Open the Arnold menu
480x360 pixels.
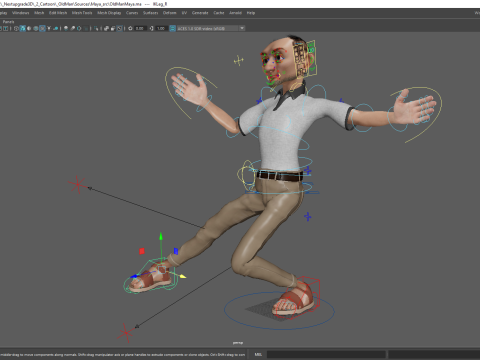pyautogui.click(x=235, y=13)
